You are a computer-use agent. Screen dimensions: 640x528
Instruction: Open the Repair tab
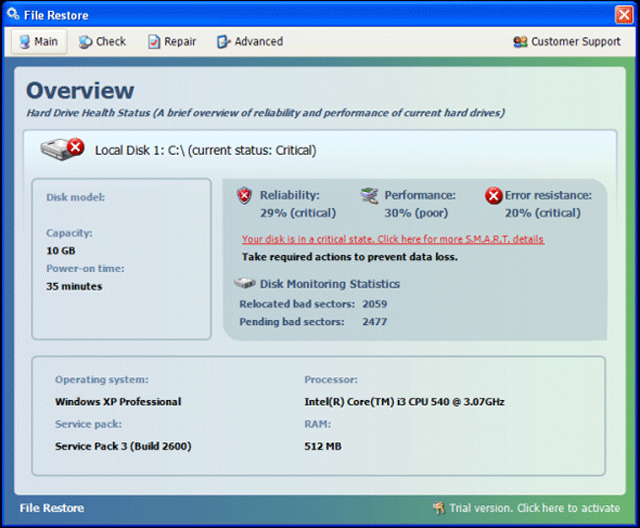(172, 42)
